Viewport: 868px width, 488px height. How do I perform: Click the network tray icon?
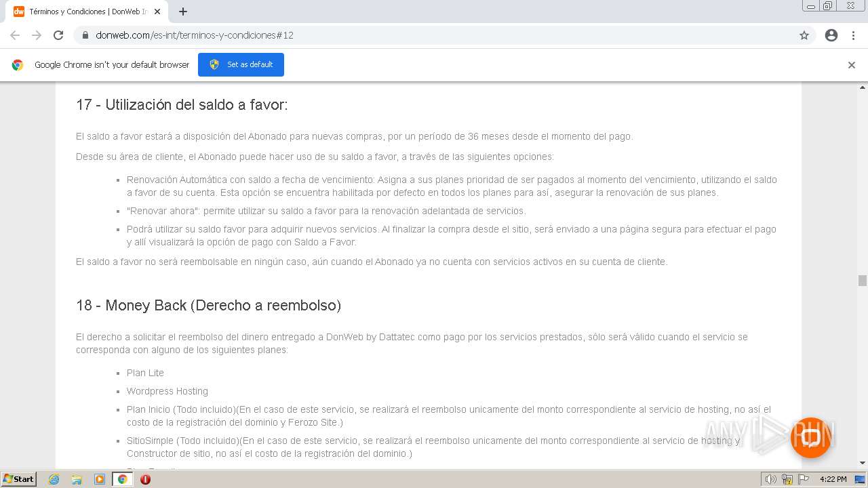coord(787,479)
